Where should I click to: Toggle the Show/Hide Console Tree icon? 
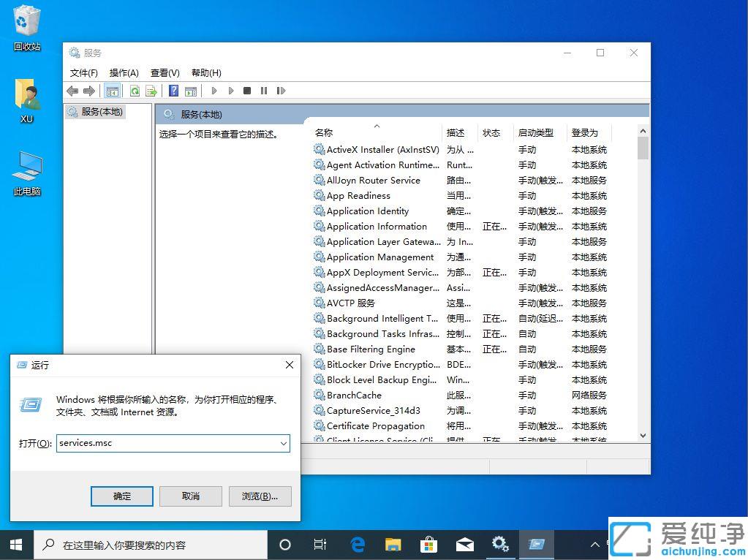(x=113, y=90)
